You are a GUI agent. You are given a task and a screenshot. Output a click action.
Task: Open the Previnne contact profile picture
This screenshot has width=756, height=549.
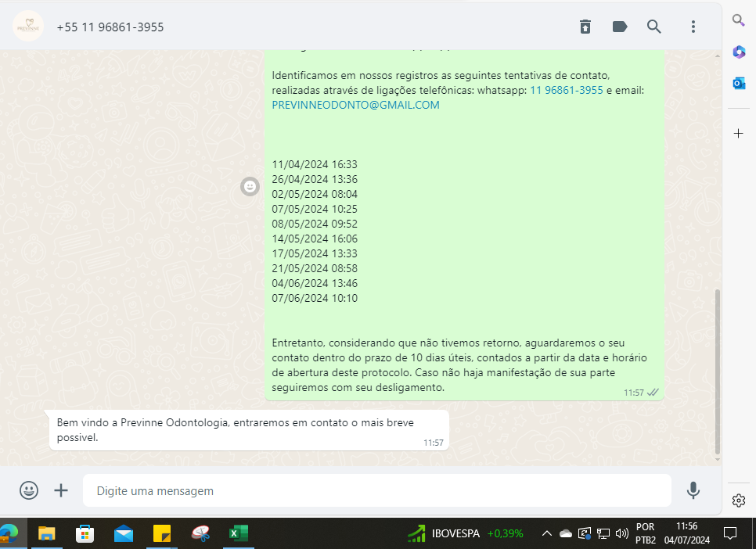tap(28, 26)
